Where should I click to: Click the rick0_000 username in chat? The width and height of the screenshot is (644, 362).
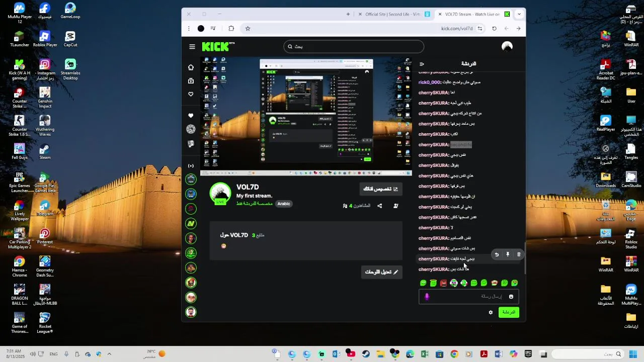(430, 82)
